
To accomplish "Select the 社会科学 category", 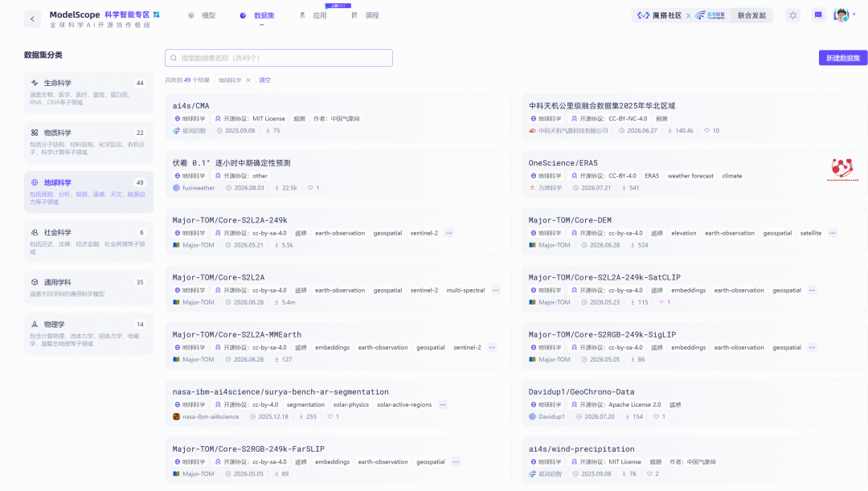I will [88, 242].
